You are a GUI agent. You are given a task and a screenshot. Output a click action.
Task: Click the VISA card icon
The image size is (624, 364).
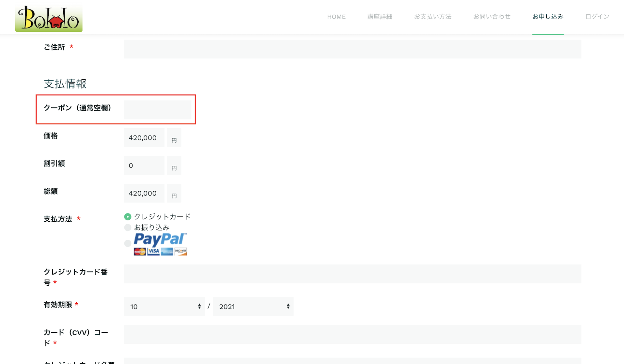coord(153,252)
